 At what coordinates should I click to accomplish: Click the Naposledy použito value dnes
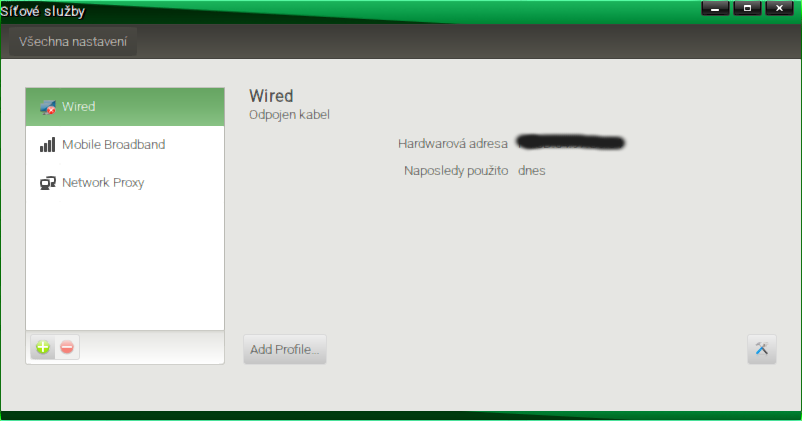pos(531,171)
